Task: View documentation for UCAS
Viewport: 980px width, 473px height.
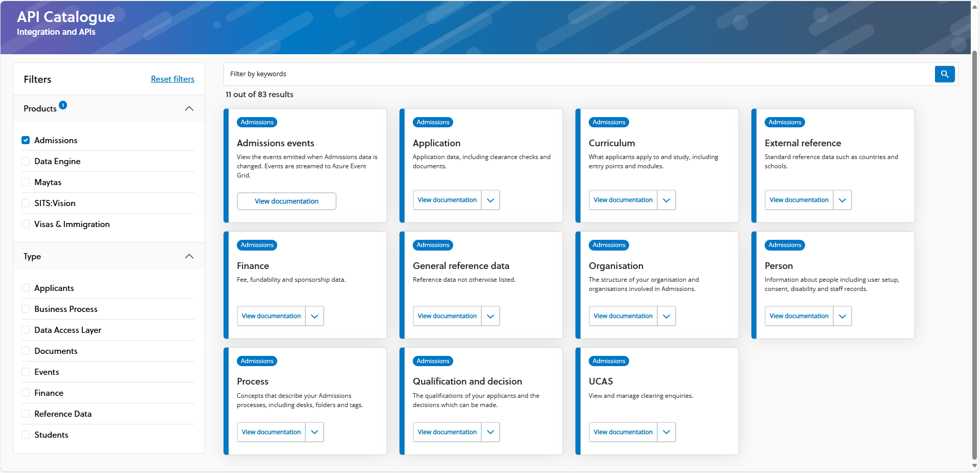Action: point(623,432)
